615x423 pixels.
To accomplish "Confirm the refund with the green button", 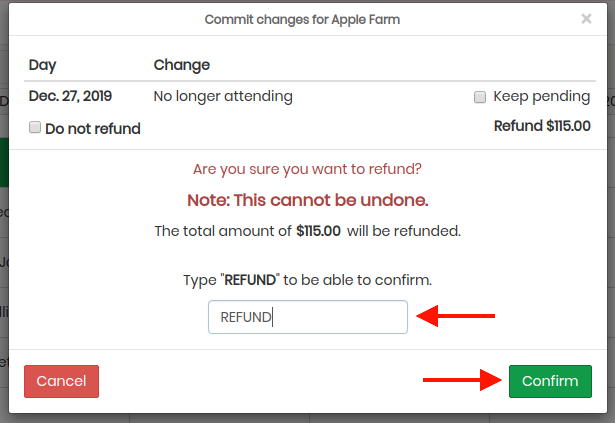I will [550, 381].
